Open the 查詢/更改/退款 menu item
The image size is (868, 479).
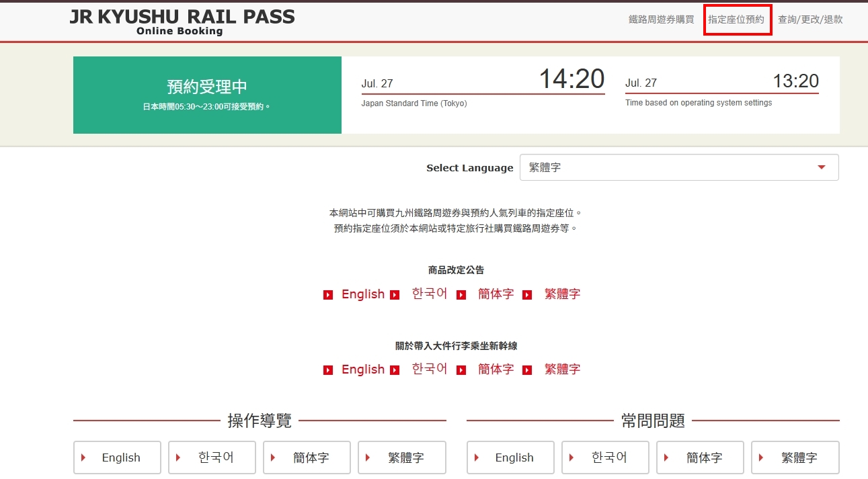pyautogui.click(x=810, y=19)
